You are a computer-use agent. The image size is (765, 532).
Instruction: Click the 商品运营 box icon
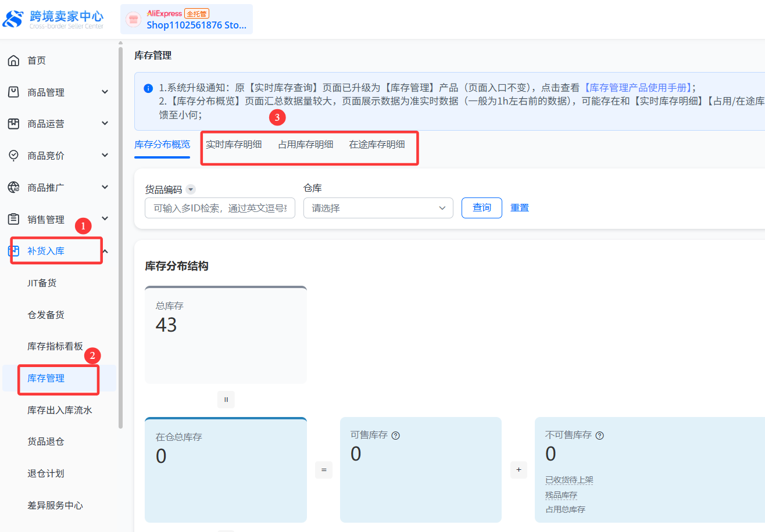click(13, 124)
